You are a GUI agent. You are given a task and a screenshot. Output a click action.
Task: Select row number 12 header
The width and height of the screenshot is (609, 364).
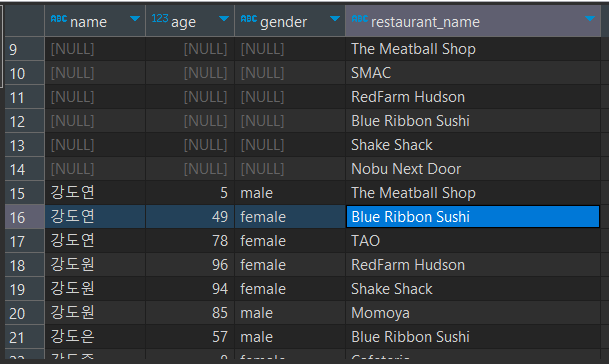(x=24, y=121)
